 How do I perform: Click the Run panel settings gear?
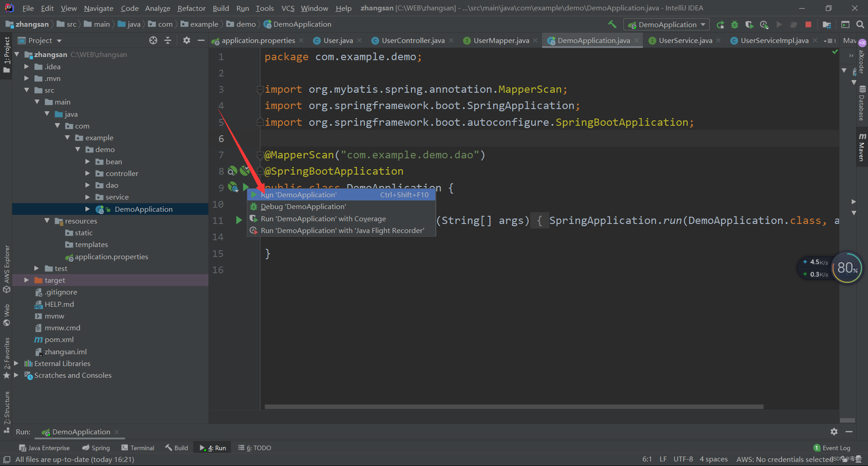coord(834,432)
